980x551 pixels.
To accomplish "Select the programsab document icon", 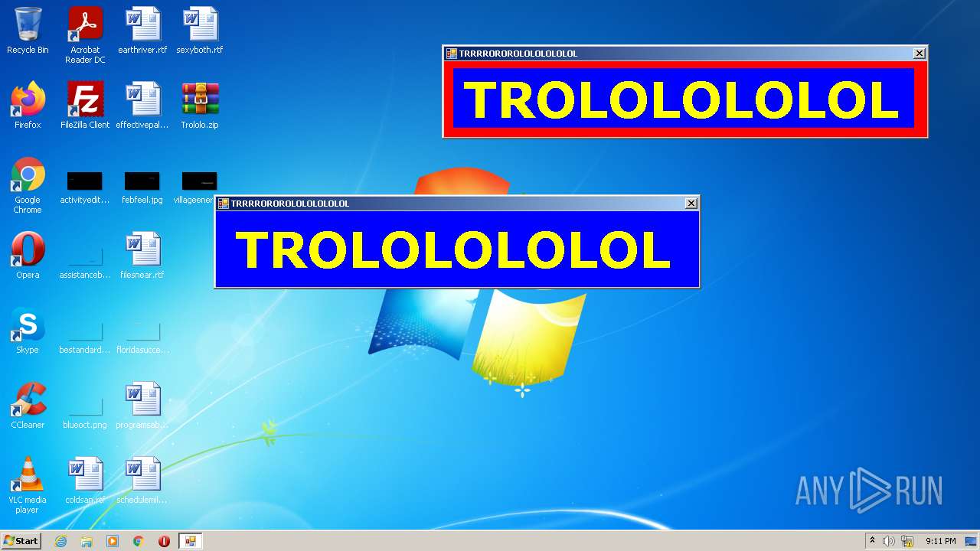I will tap(142, 406).
